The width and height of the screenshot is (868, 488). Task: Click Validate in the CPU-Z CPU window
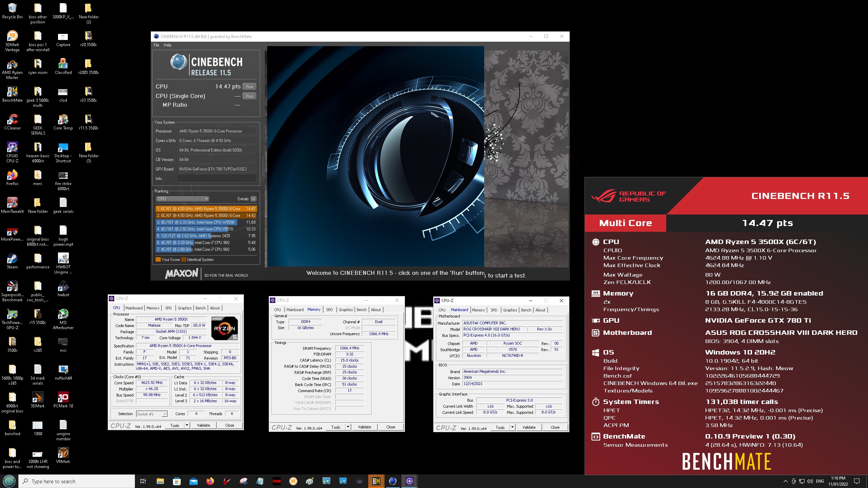(x=203, y=425)
